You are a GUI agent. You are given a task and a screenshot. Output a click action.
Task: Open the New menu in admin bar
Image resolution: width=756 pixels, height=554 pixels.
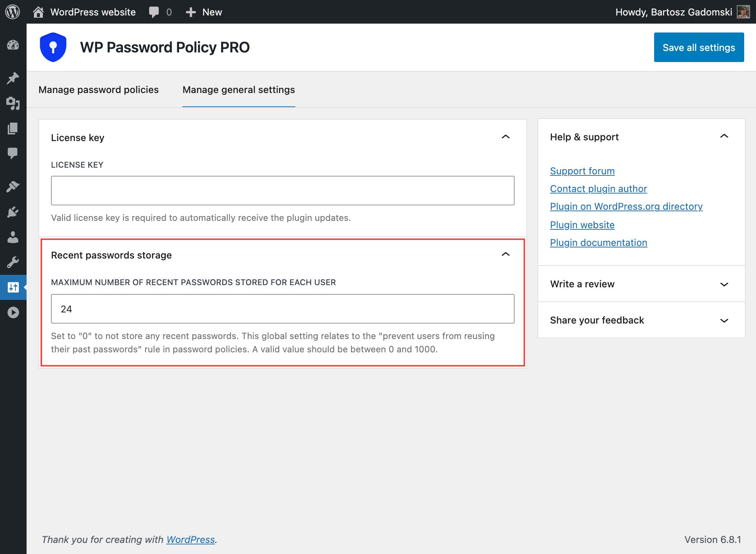(204, 12)
